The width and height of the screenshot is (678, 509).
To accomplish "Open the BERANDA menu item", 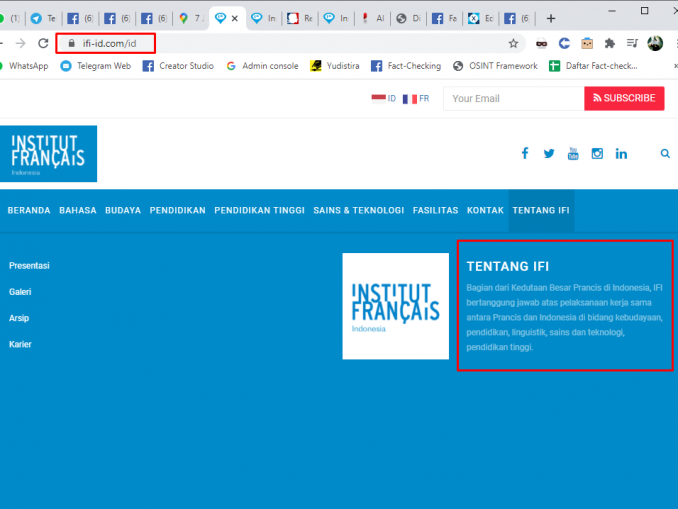I will point(29,211).
